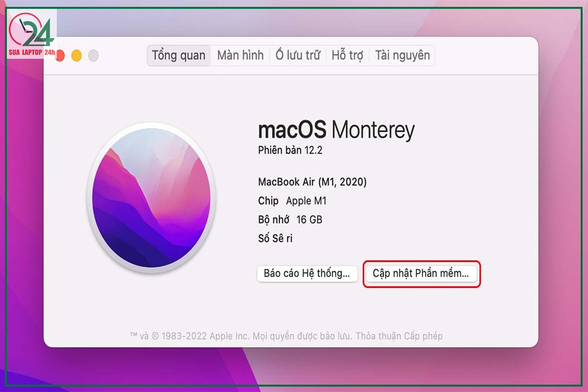Switch to the Màn hình tab
Screen dimensions: 588x392
240,55
